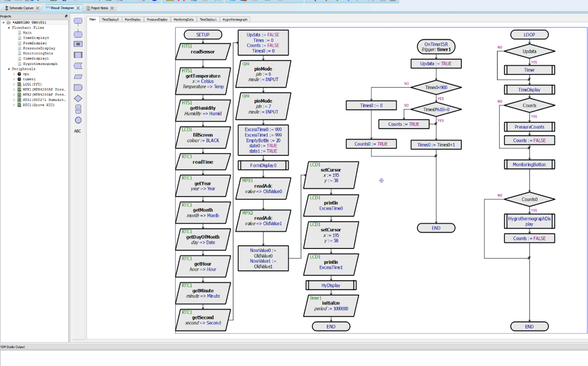Select the Time Delay block tool
This screenshot has height=366, width=588.
[x=78, y=87]
